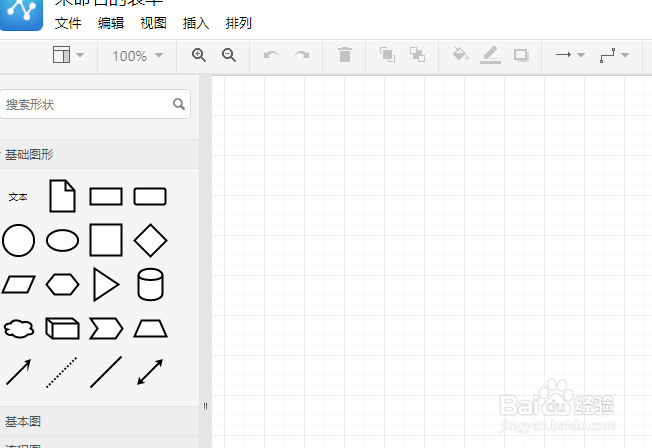Open the 视图 menu

153,23
